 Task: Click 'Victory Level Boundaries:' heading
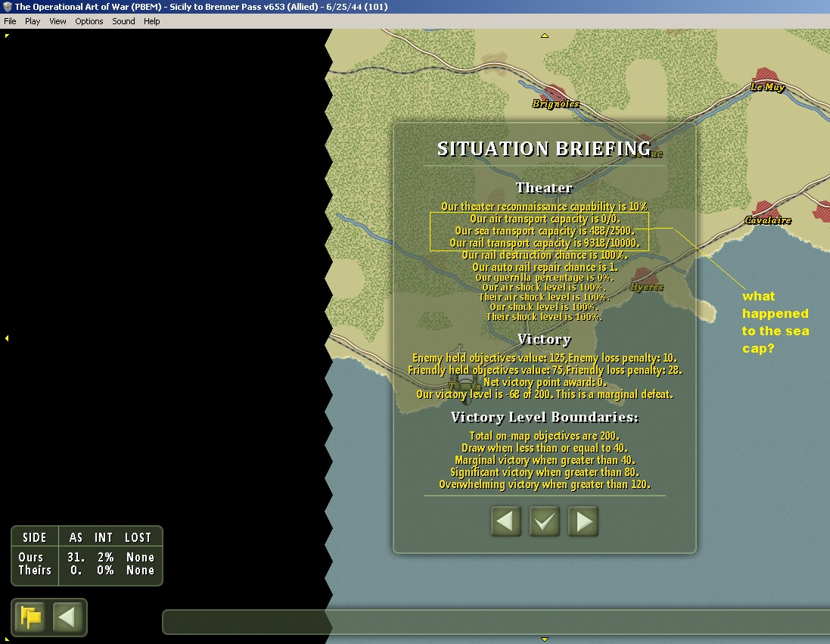[544, 417]
